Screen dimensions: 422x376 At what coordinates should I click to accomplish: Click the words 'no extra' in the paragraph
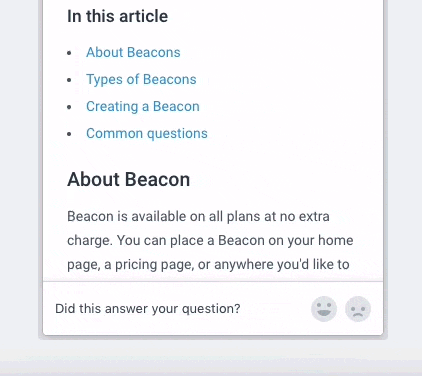[304, 216]
